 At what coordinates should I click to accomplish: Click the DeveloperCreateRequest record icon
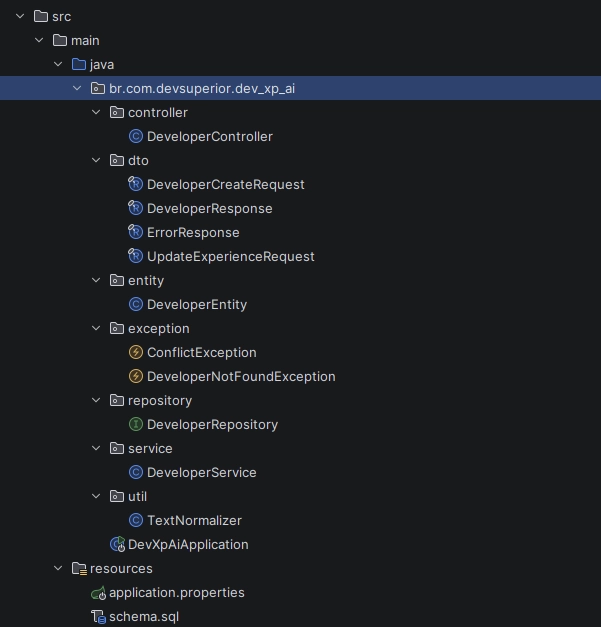[136, 184]
